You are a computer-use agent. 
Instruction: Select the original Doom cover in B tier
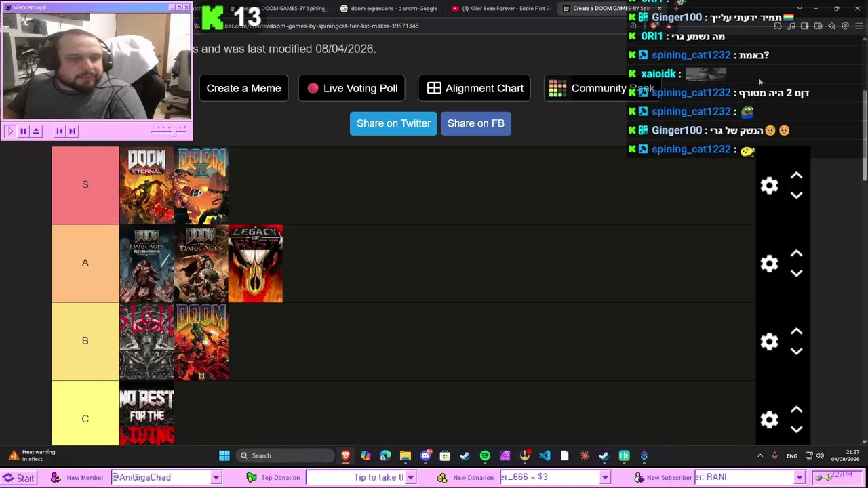(x=201, y=342)
